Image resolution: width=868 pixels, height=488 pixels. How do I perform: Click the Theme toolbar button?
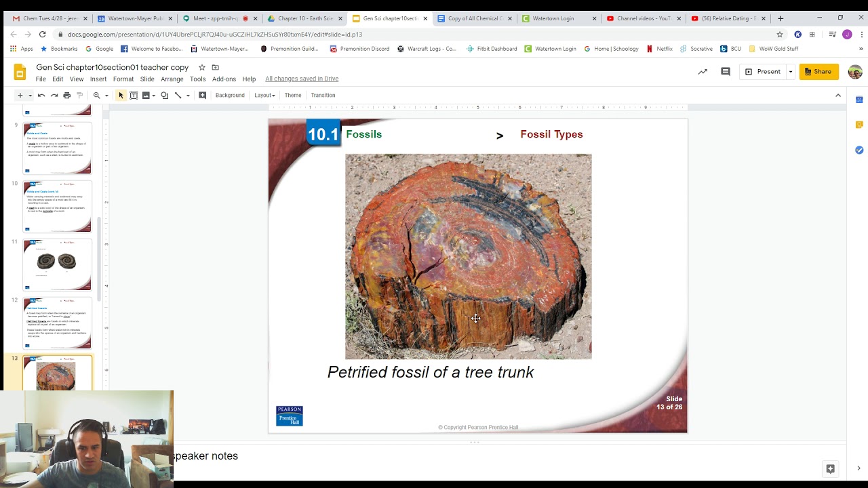point(293,96)
